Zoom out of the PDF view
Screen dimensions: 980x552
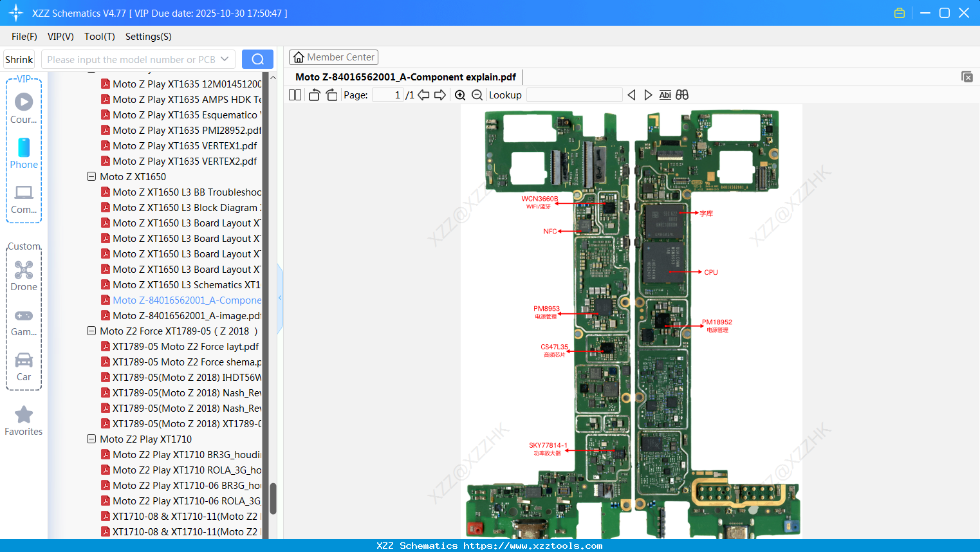[477, 95]
